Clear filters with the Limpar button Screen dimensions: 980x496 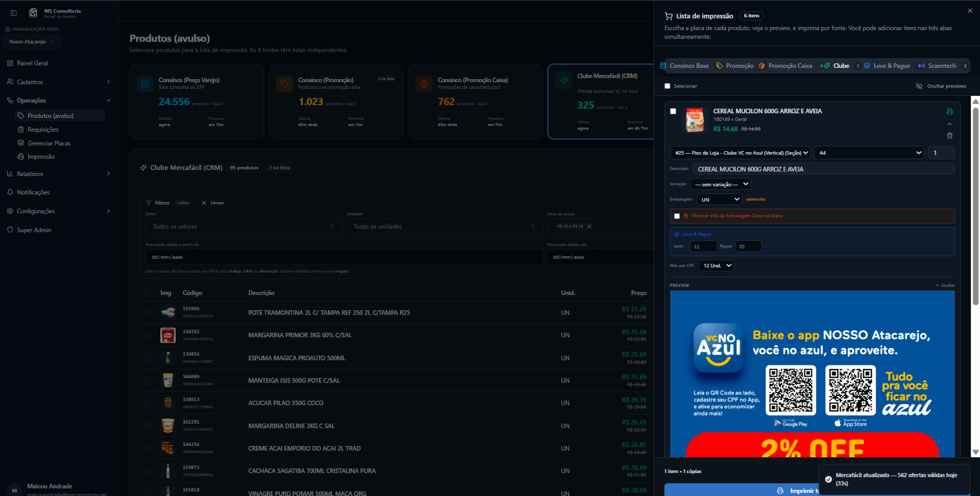[213, 203]
